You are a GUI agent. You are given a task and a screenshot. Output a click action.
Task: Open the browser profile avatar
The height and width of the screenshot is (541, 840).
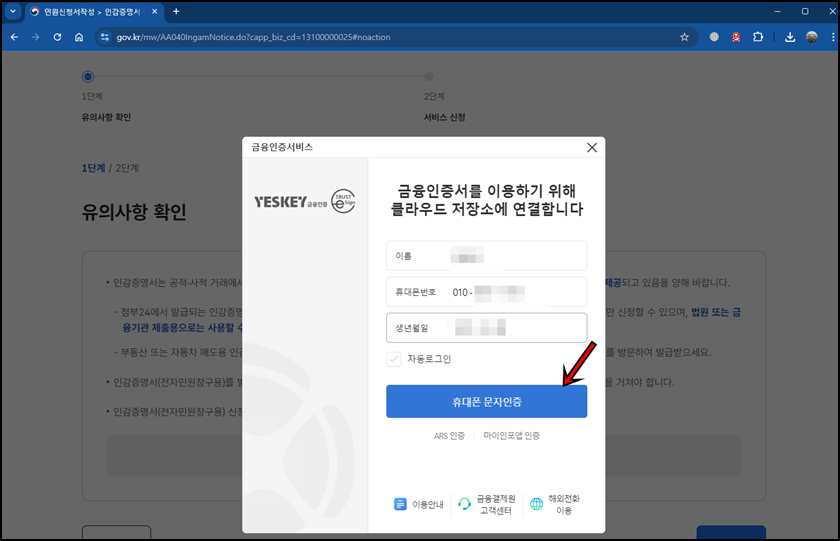point(812,37)
